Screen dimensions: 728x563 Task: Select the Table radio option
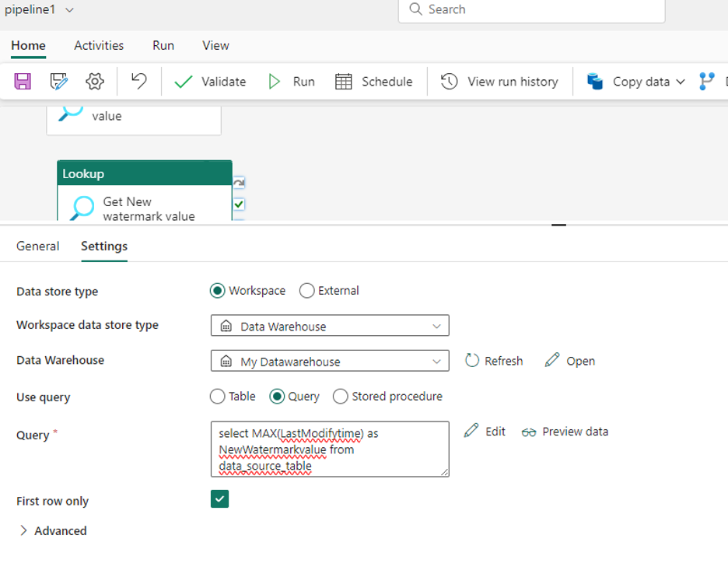[x=217, y=397]
